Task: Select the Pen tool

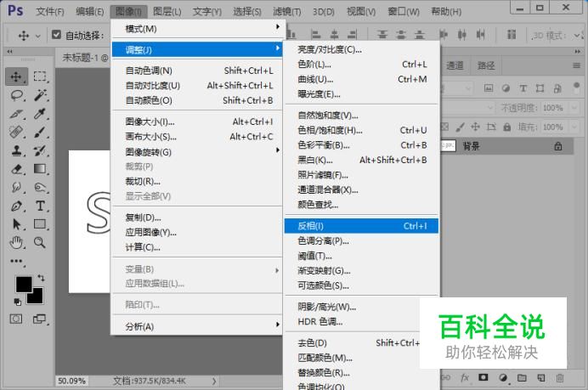Action: tap(16, 206)
